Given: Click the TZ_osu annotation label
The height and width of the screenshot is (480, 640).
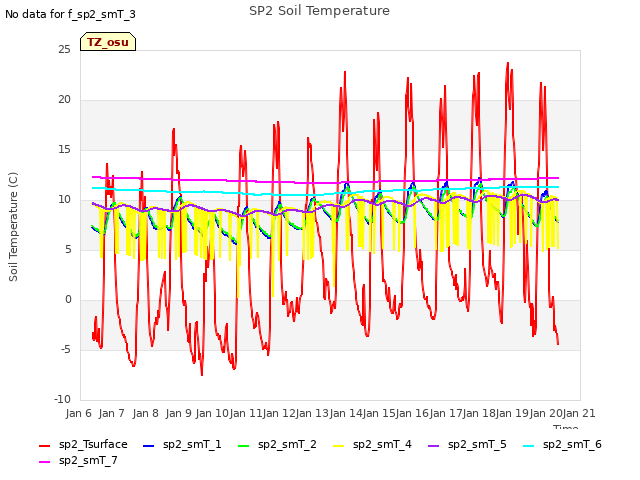Looking at the screenshot, I should point(108,42).
